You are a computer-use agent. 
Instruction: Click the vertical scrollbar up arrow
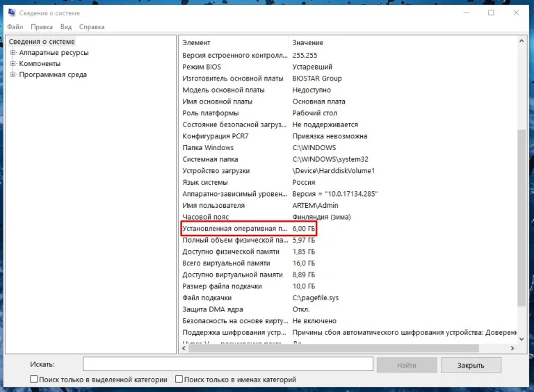(521, 41)
